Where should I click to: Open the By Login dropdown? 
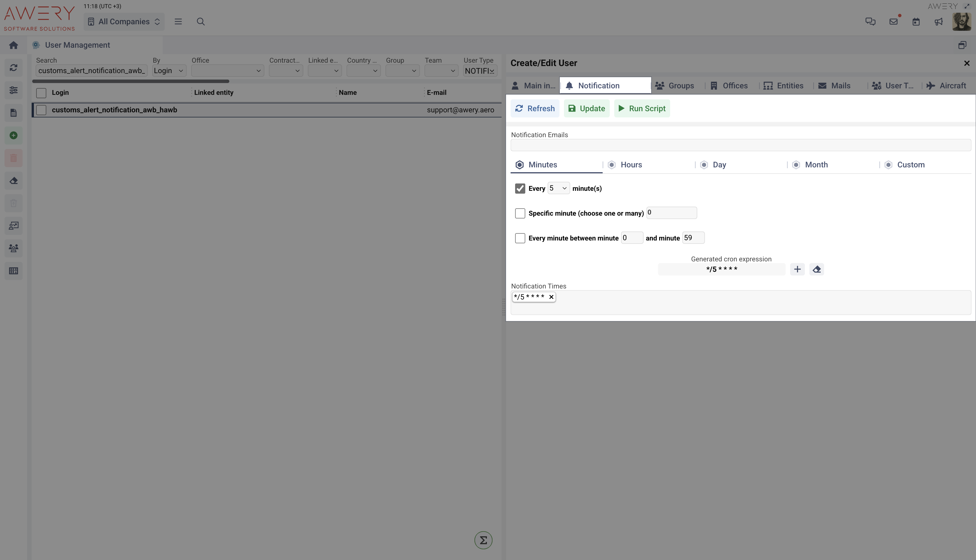pyautogui.click(x=169, y=71)
